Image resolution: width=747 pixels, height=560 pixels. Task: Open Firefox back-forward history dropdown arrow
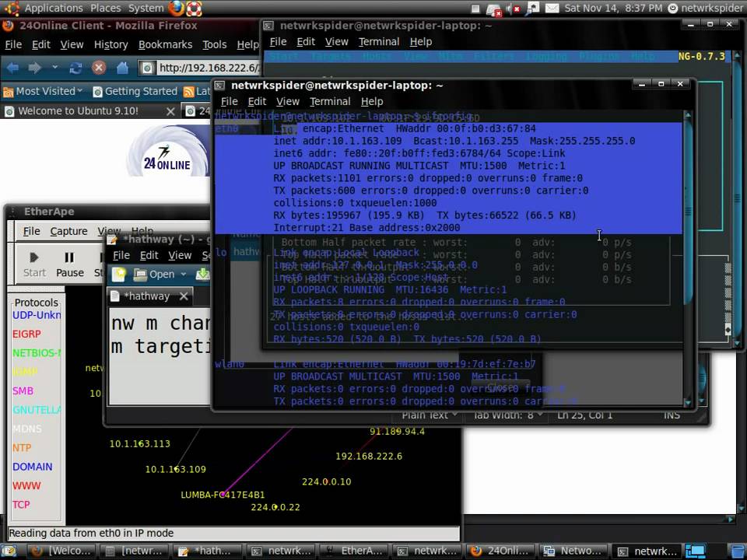(x=54, y=67)
